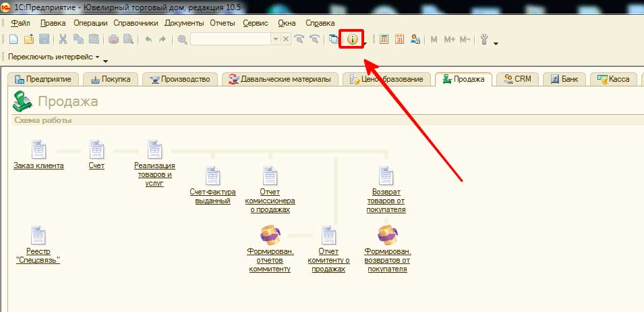644x312 pixels.
Task: Switch to the Касса tab
Action: click(614, 79)
